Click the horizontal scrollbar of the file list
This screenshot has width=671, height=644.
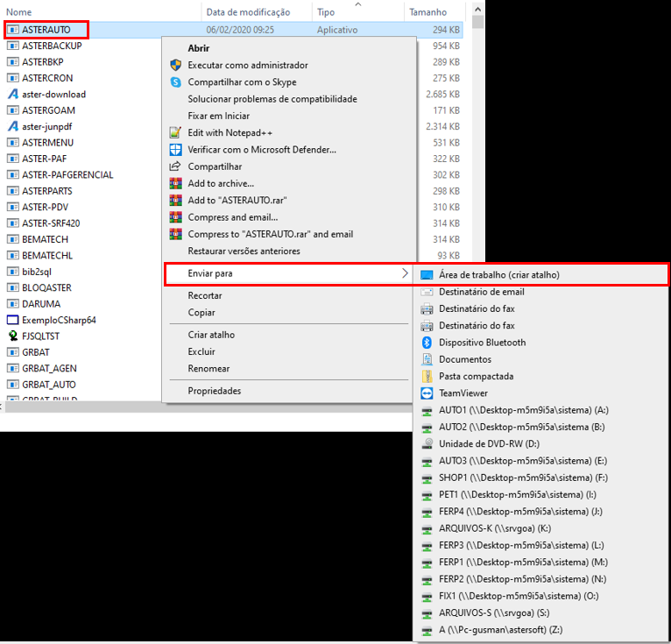(x=209, y=407)
